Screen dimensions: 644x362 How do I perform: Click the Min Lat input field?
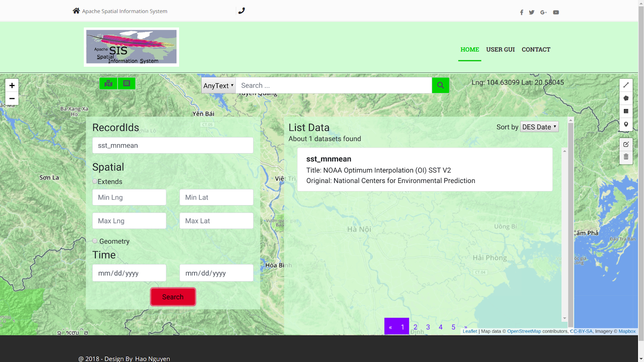(x=216, y=197)
